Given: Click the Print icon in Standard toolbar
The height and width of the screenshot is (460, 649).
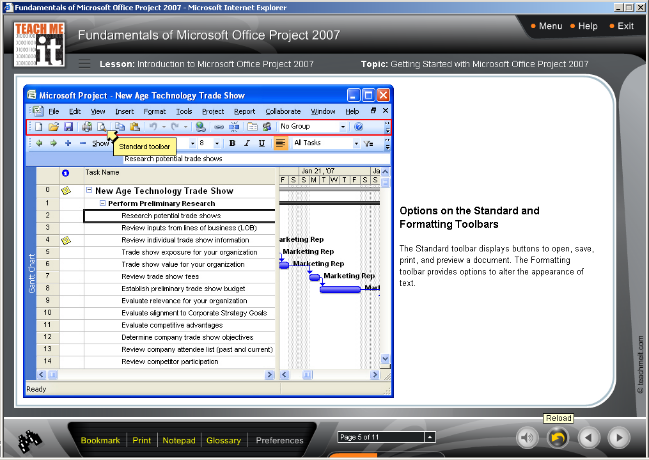Looking at the screenshot, I should pos(87,127).
